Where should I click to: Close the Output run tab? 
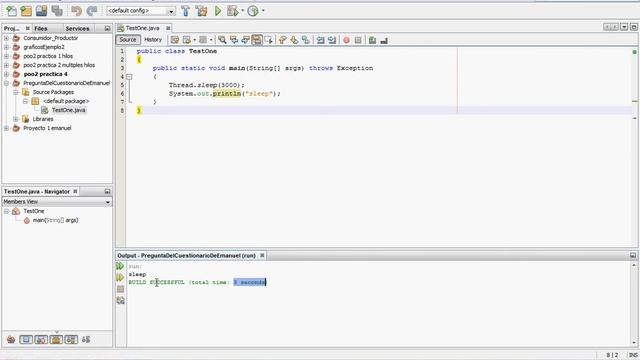(x=262, y=256)
